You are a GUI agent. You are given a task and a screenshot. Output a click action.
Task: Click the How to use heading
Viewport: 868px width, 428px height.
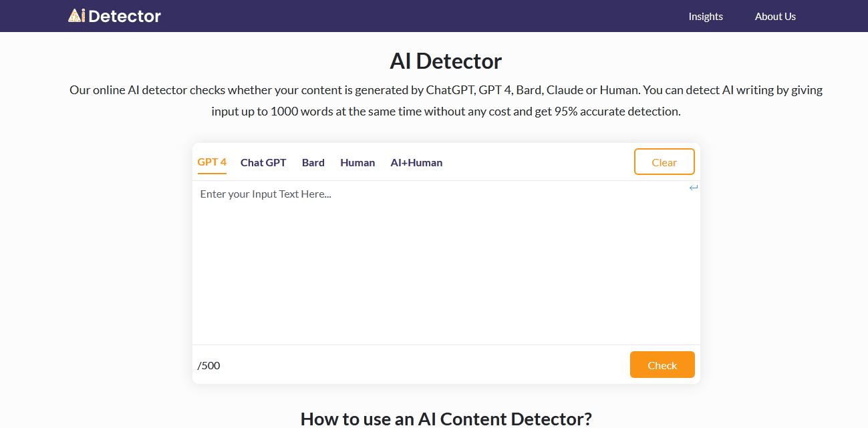pos(446,419)
